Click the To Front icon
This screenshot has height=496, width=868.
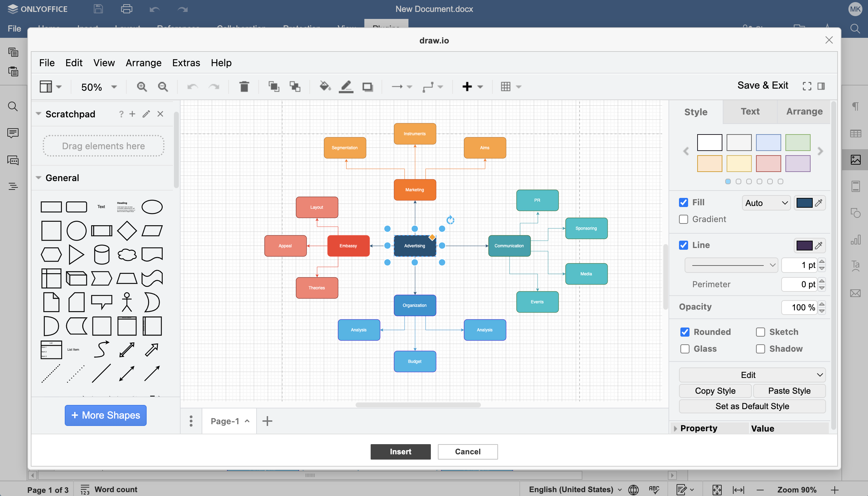tap(273, 87)
